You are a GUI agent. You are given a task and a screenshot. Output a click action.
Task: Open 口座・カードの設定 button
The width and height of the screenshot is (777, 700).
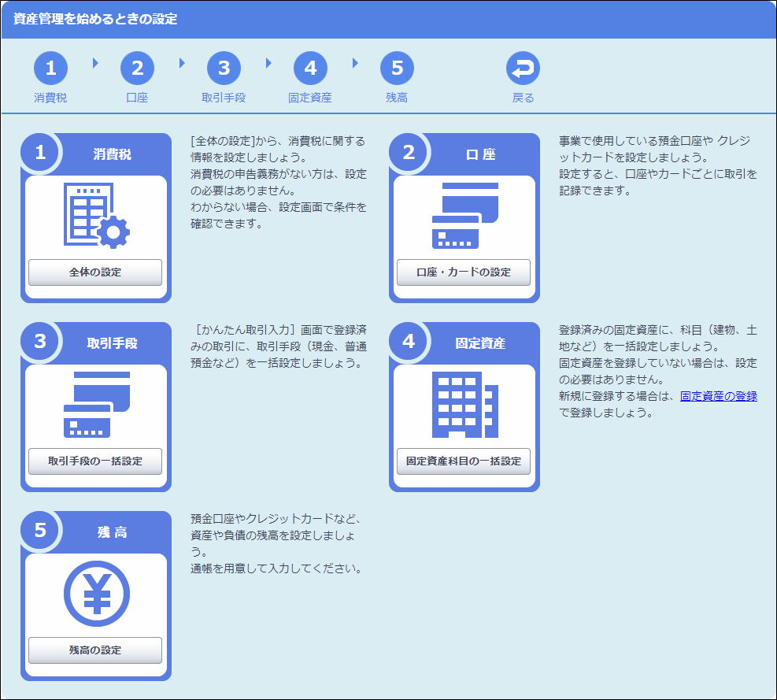(x=464, y=272)
